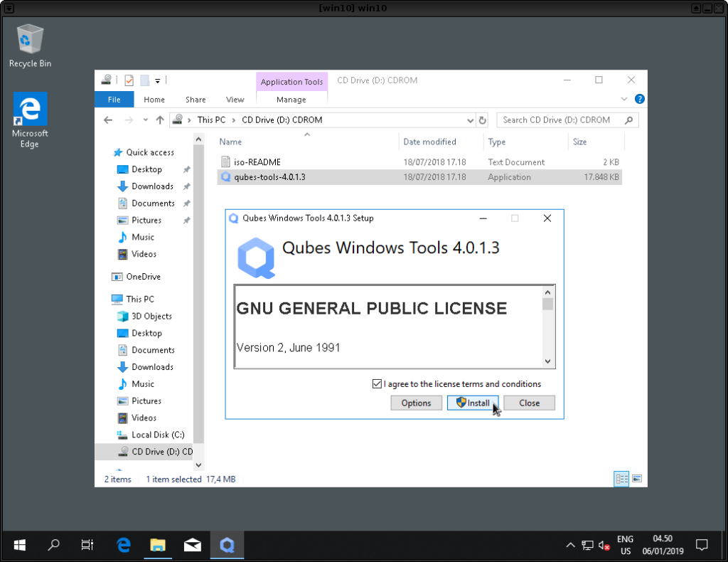Screen dimensions: 728x562
Task: Launch Edge from the taskbar
Action: click(124, 545)
